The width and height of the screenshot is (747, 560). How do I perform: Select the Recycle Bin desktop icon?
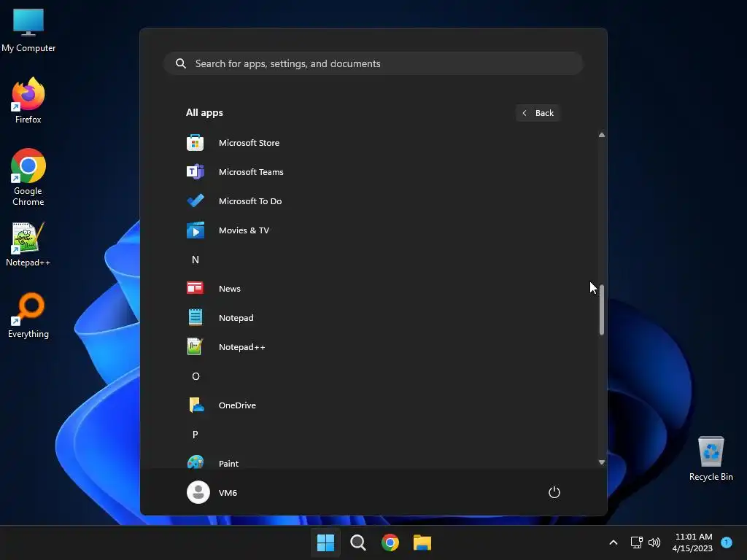[x=711, y=459]
